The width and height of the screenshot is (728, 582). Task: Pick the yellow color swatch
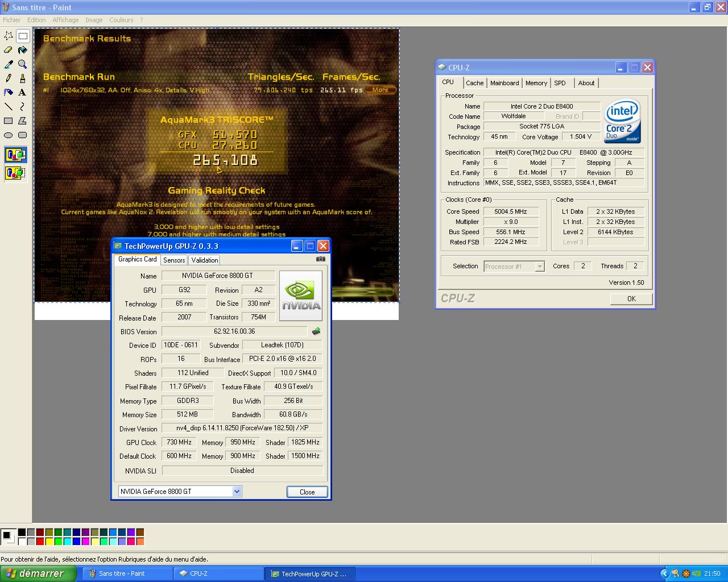[49, 541]
